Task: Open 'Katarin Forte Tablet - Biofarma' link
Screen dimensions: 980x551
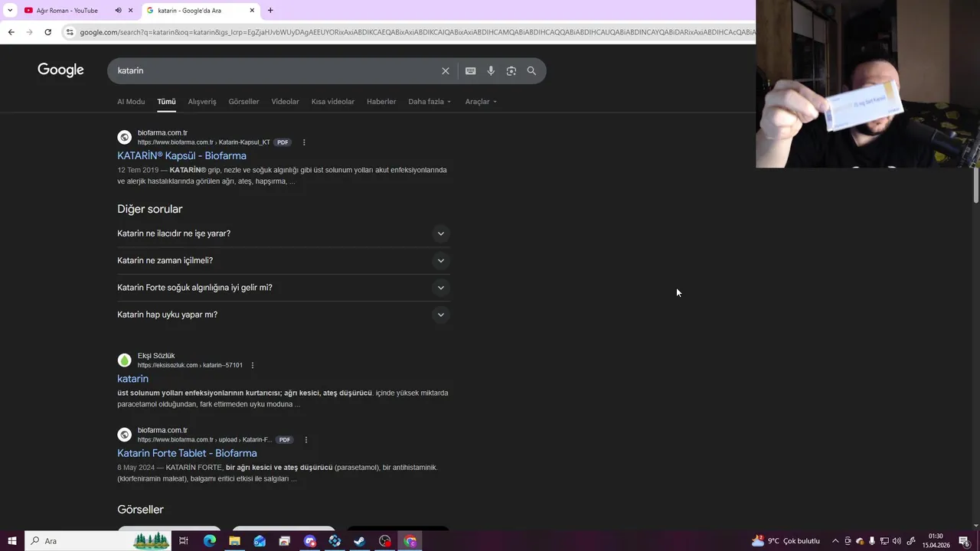Action: pyautogui.click(x=187, y=453)
